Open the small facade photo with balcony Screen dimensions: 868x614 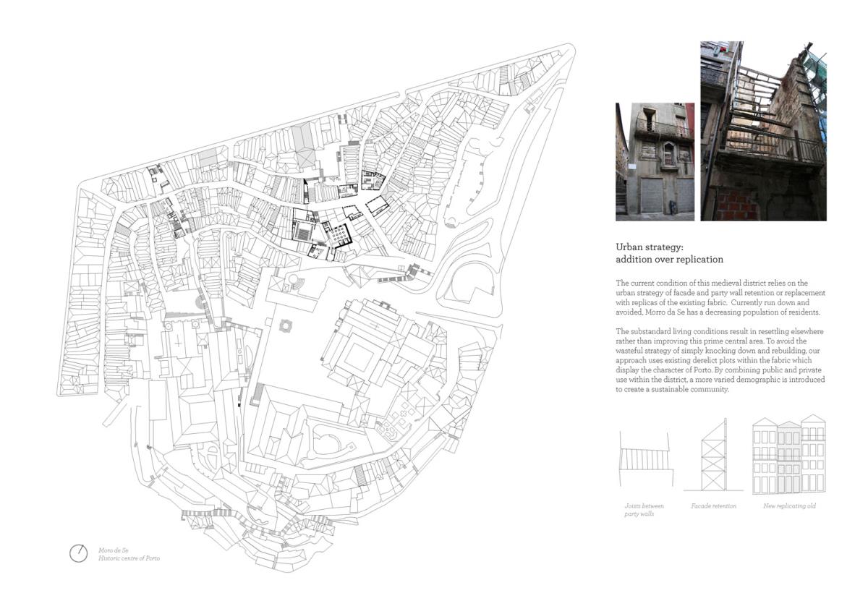point(655,161)
